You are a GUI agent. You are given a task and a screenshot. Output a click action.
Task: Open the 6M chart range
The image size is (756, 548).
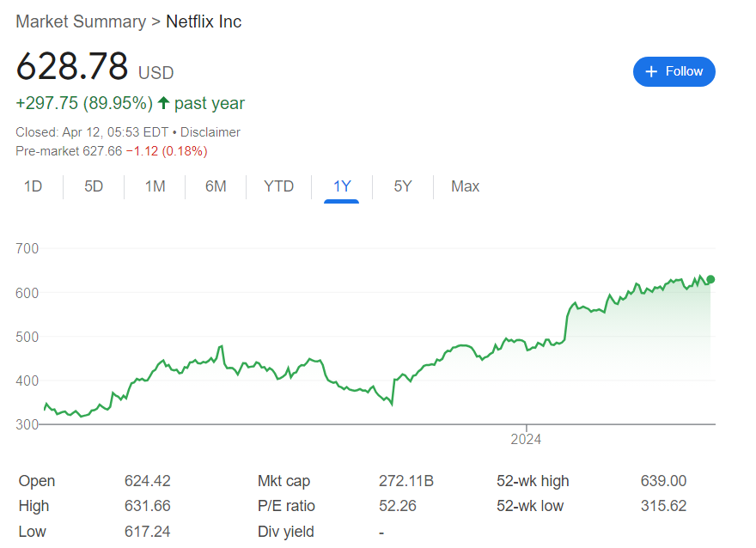pyautogui.click(x=216, y=186)
